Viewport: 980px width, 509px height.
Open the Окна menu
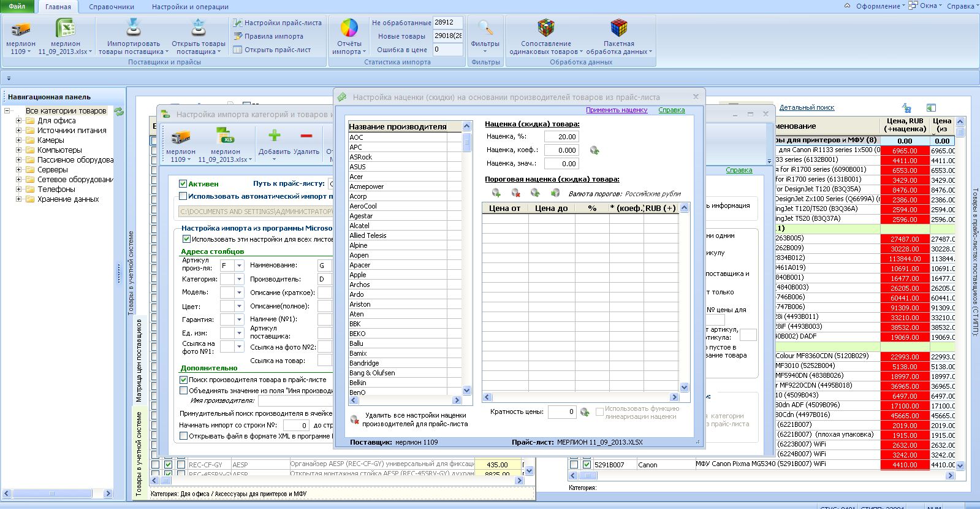(x=925, y=6)
